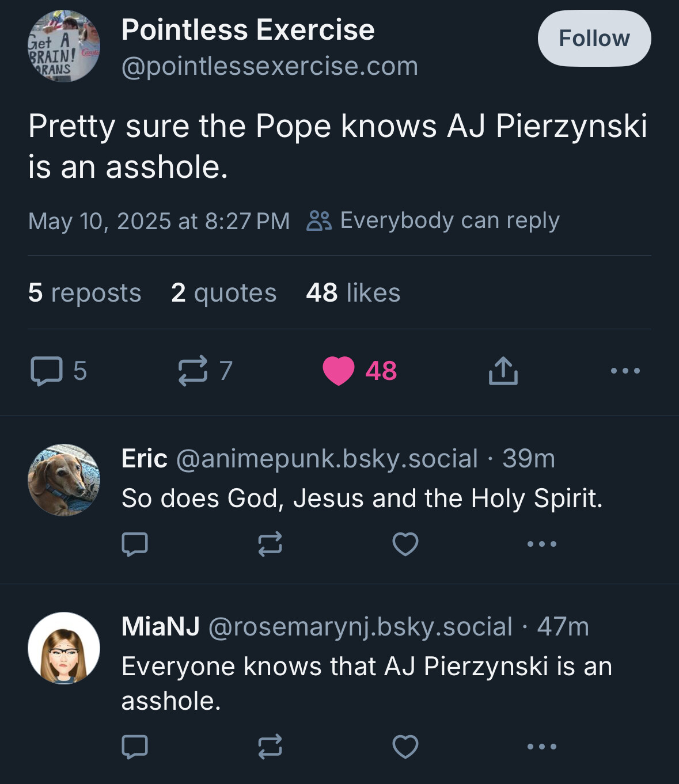Open Pointless Exercise profile avatar

point(64,46)
